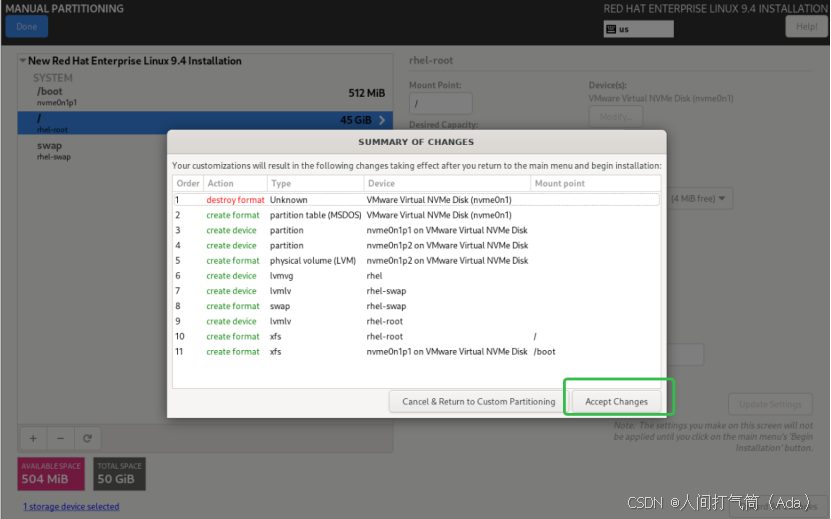Click the reload storage configuration icon

87,438
